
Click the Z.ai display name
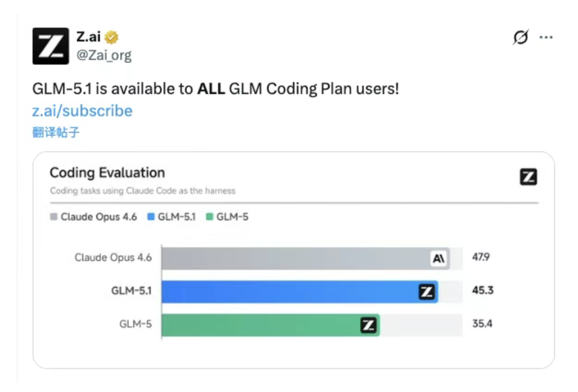click(x=88, y=37)
